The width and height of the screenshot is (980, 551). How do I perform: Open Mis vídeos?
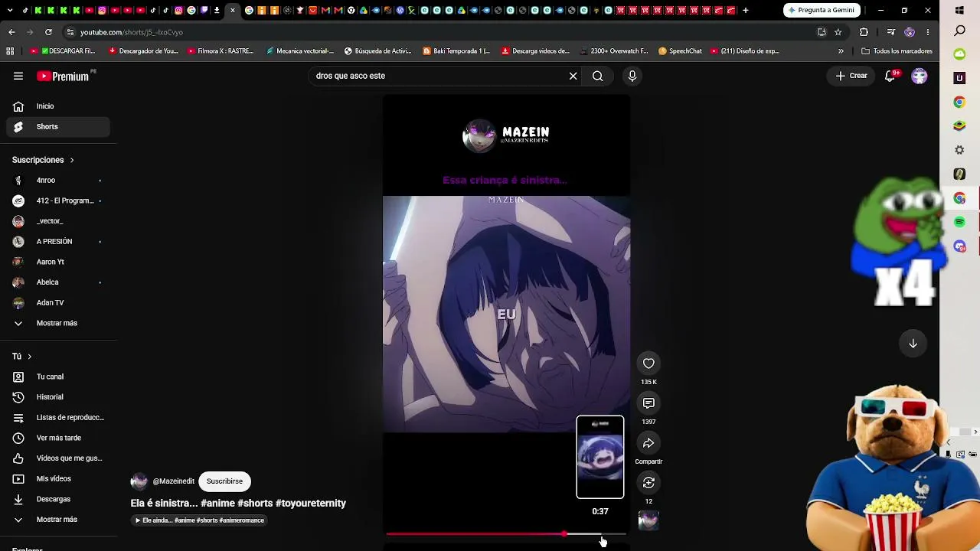click(x=58, y=479)
